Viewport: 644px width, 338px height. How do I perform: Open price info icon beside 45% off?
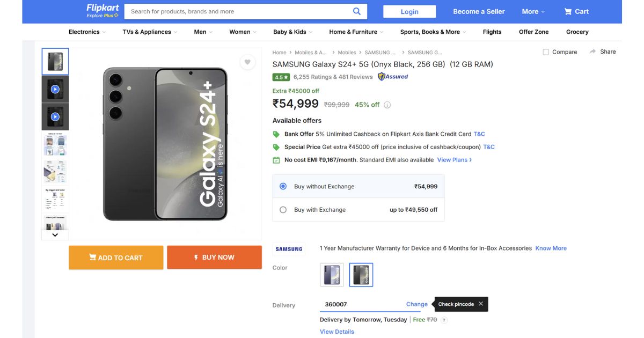pos(387,105)
